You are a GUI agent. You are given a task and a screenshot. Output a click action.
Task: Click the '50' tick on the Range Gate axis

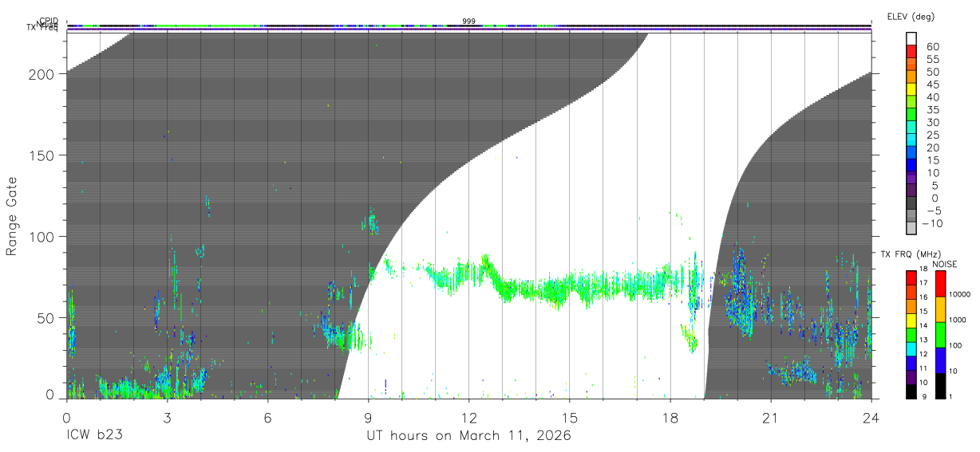coord(46,318)
